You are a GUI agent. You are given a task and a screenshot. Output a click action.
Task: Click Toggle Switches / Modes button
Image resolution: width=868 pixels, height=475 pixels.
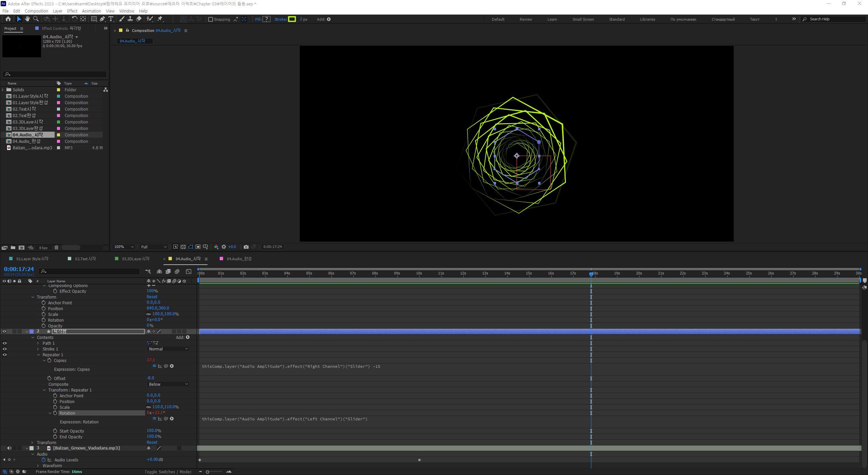coord(168,472)
